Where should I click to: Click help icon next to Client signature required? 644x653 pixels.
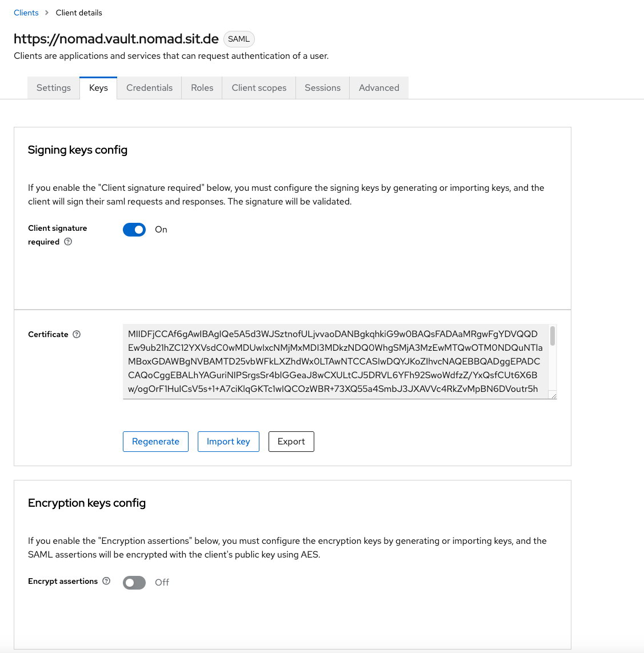click(68, 242)
